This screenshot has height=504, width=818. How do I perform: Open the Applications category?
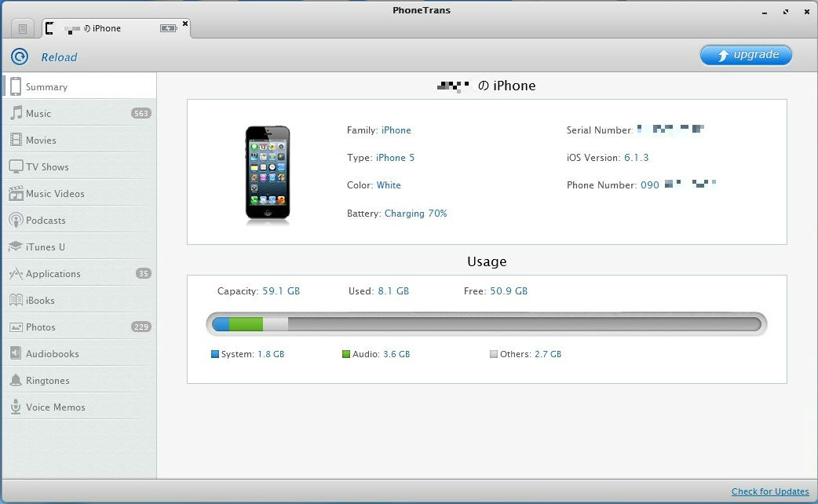point(53,274)
